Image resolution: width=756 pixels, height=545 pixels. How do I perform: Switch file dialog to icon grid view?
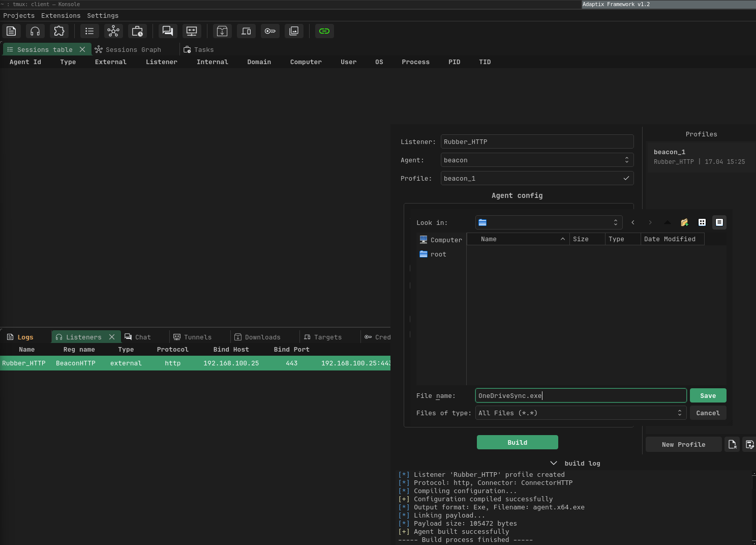coord(702,222)
